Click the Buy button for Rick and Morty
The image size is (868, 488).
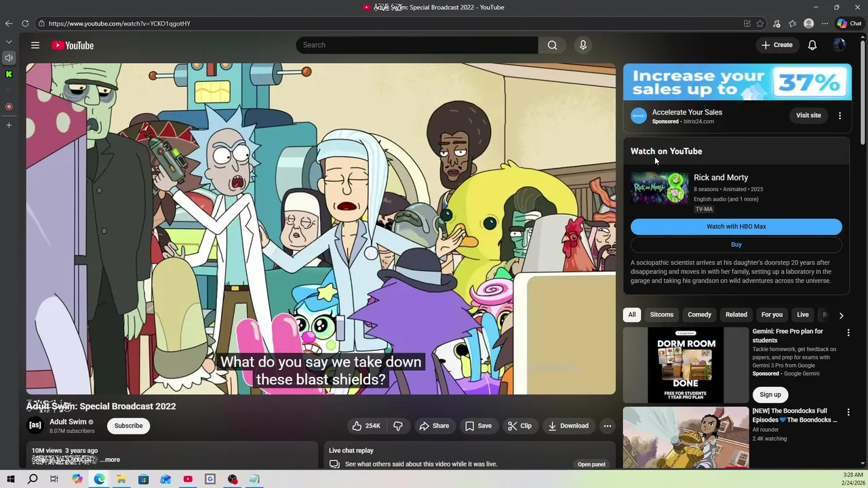pyautogui.click(x=736, y=245)
